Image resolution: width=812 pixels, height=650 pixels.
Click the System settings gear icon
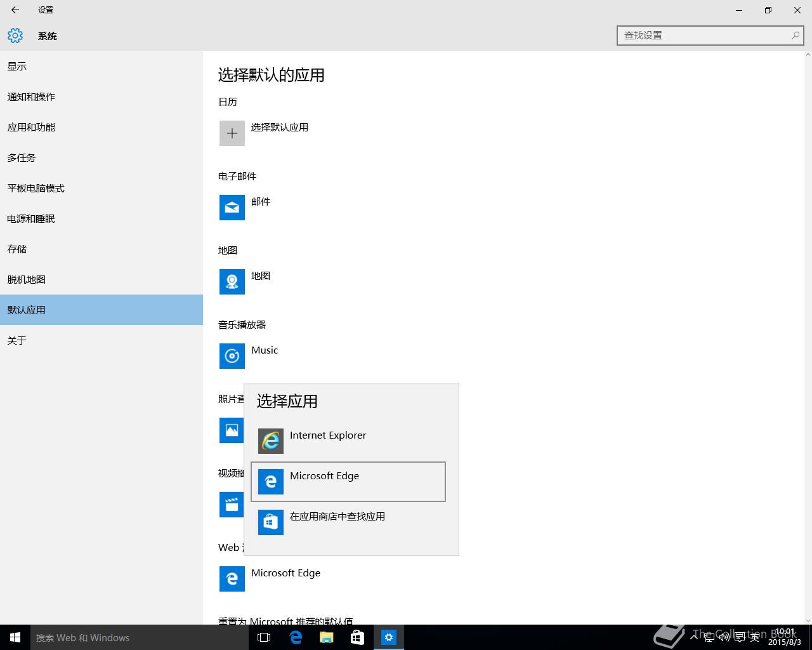pos(15,36)
